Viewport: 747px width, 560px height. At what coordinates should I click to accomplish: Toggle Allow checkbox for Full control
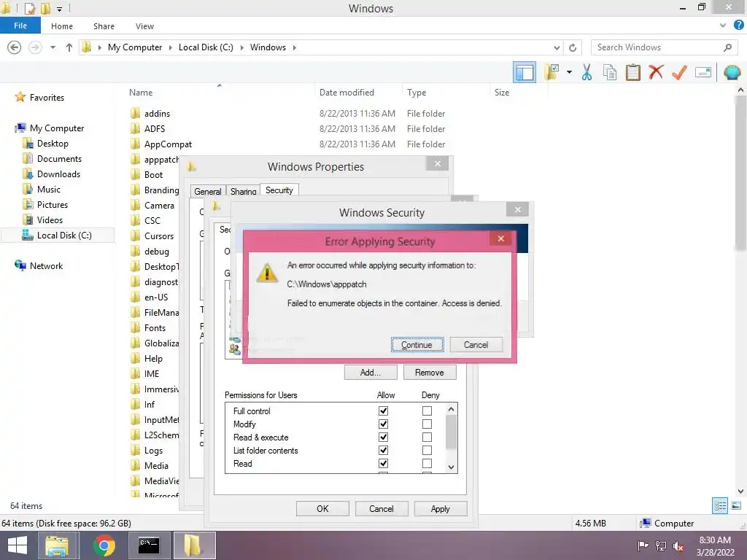point(383,411)
